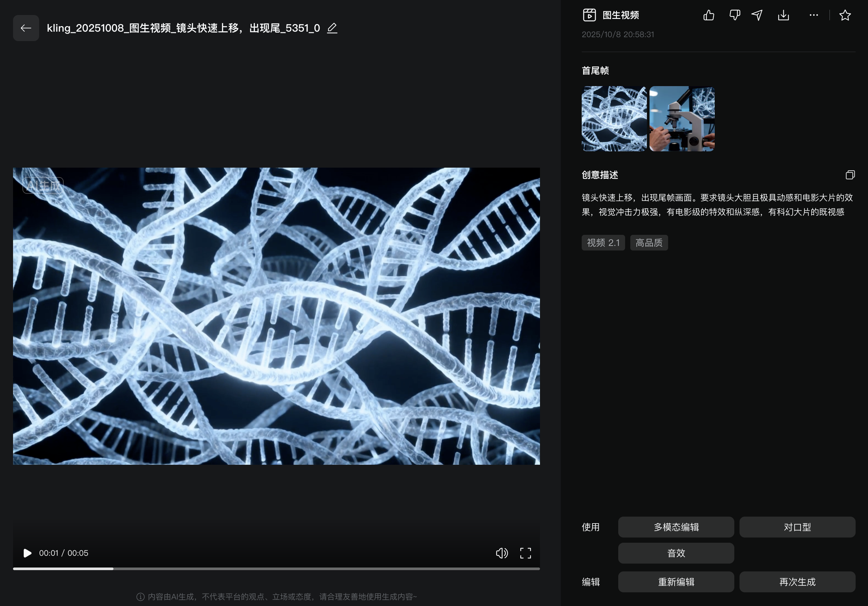The width and height of the screenshot is (868, 606).
Task: Click the 再次生成 regenerate button
Action: (x=797, y=582)
